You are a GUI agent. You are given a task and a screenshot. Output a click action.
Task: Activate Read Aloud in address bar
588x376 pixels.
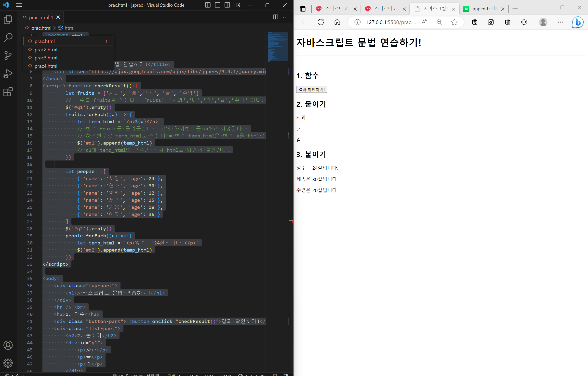pyautogui.click(x=425, y=22)
